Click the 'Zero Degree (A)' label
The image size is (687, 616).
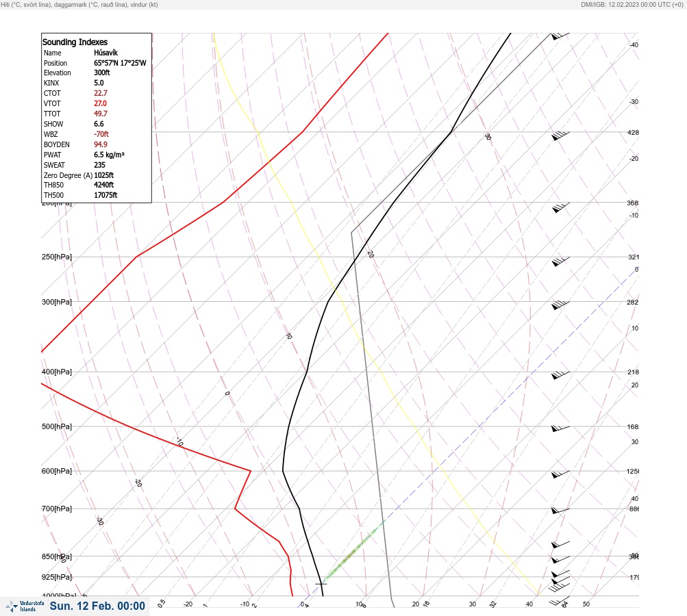[68, 175]
